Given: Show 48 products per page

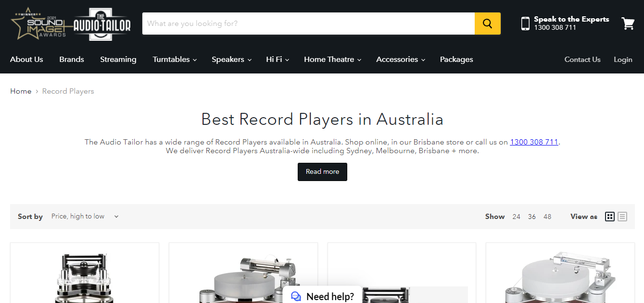Looking at the screenshot, I should click(x=547, y=217).
